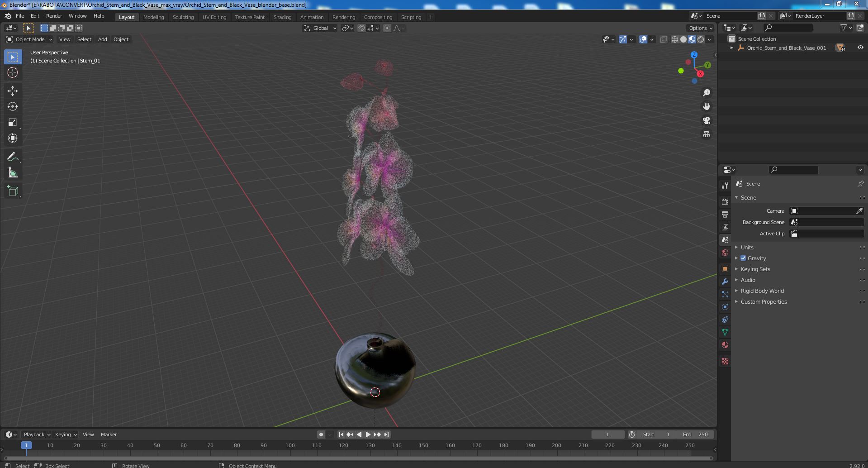Open the Options dropdown
Screen dimensions: 868x468
701,28
